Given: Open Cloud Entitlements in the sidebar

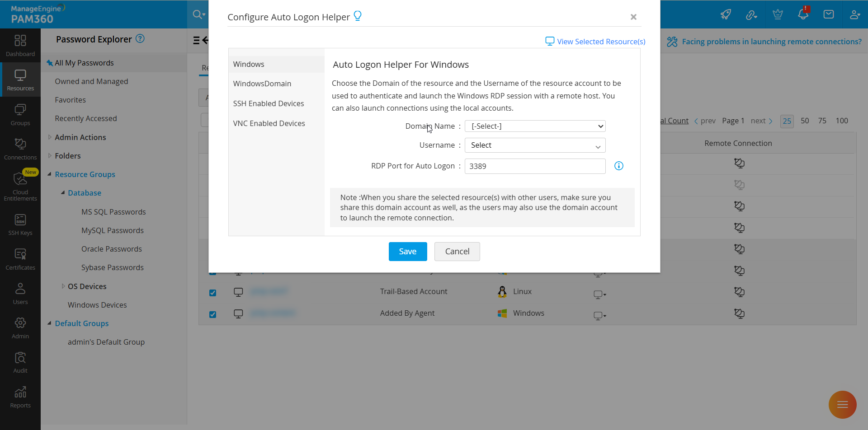Looking at the screenshot, I should click(x=20, y=186).
